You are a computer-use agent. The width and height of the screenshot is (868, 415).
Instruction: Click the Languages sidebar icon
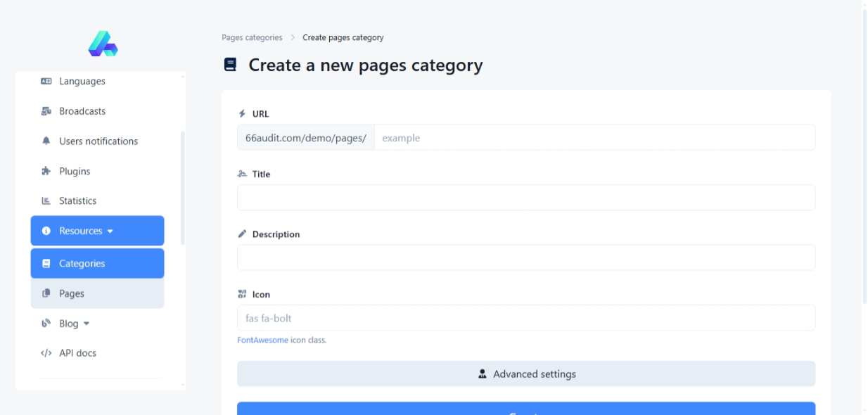[x=46, y=82]
